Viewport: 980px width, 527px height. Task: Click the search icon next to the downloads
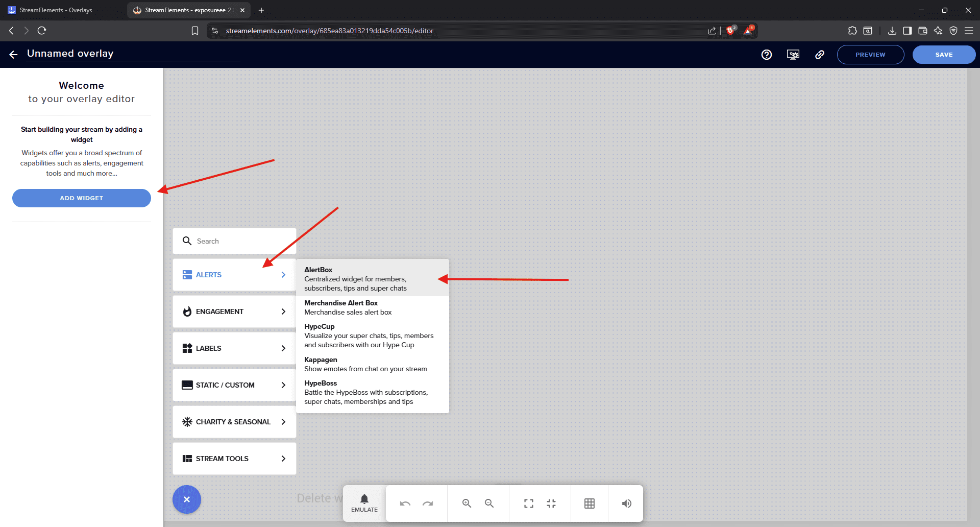[868, 31]
